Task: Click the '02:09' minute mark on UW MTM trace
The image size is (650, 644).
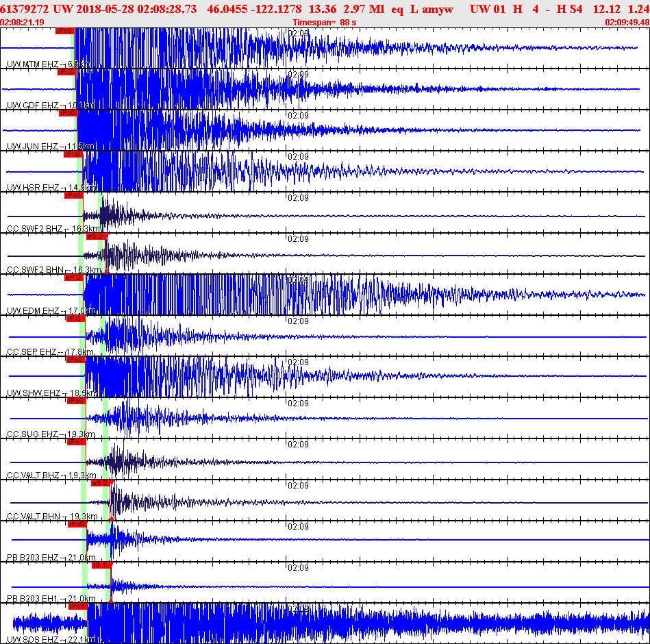Action: click(x=298, y=33)
